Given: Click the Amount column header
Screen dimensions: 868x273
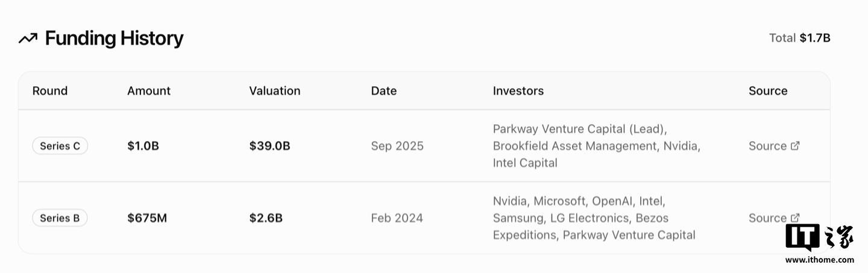Looking at the screenshot, I should pos(149,91).
